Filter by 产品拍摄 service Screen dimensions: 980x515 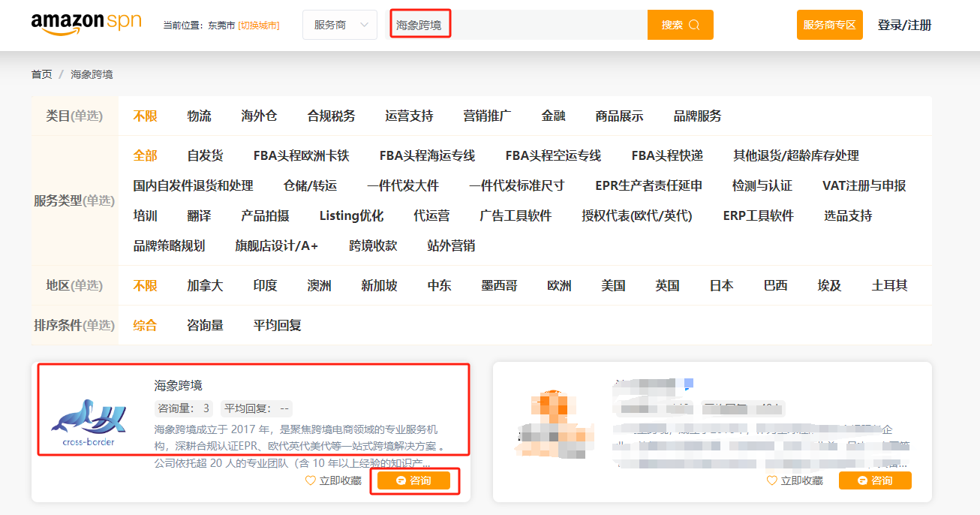pyautogui.click(x=266, y=215)
